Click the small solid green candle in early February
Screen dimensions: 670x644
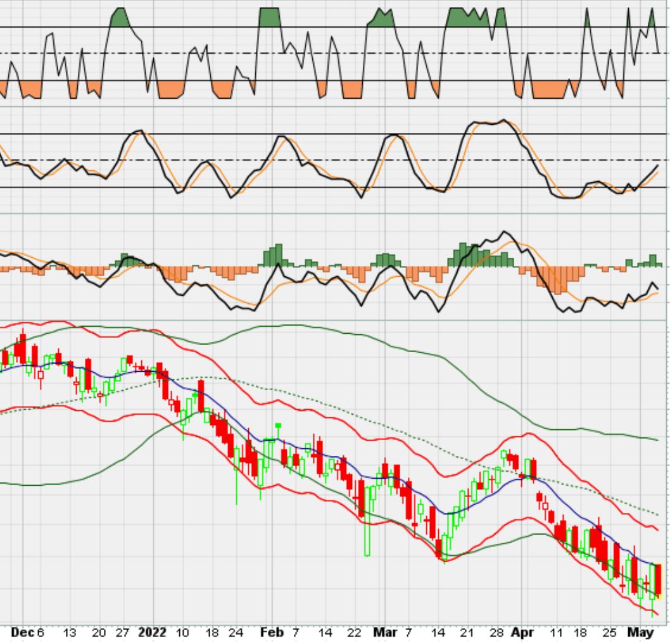click(277, 426)
